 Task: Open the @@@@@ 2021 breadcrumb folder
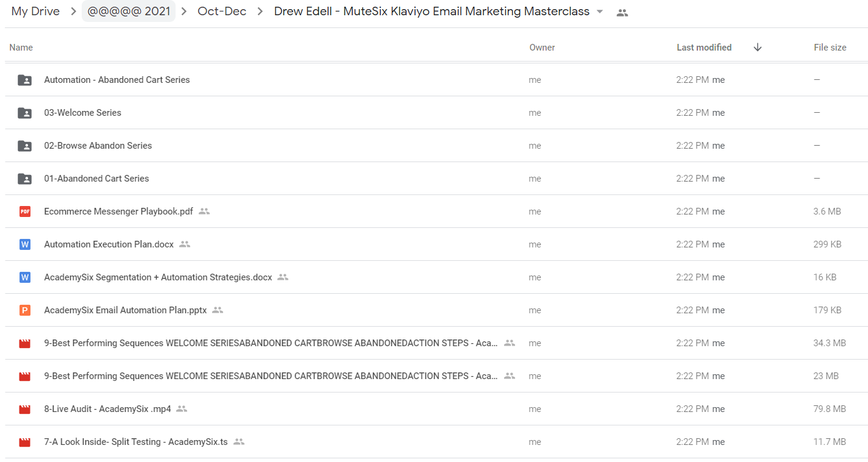pos(129,12)
